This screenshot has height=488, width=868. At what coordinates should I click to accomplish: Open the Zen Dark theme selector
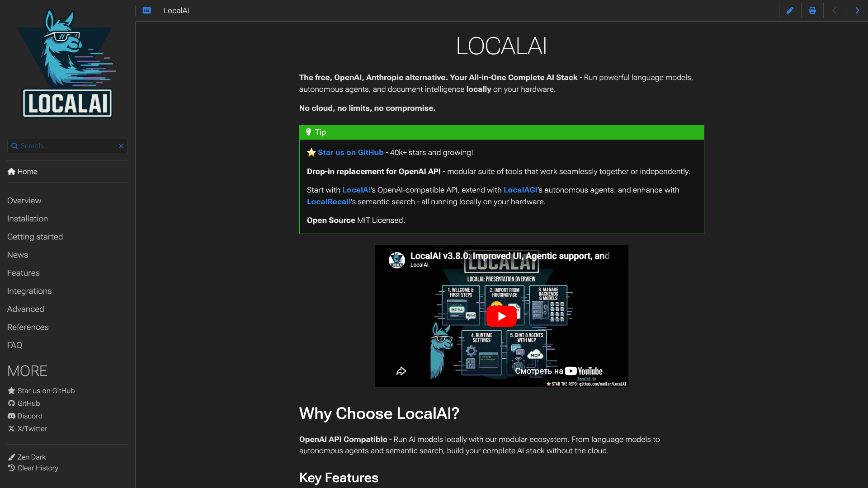[x=27, y=457]
